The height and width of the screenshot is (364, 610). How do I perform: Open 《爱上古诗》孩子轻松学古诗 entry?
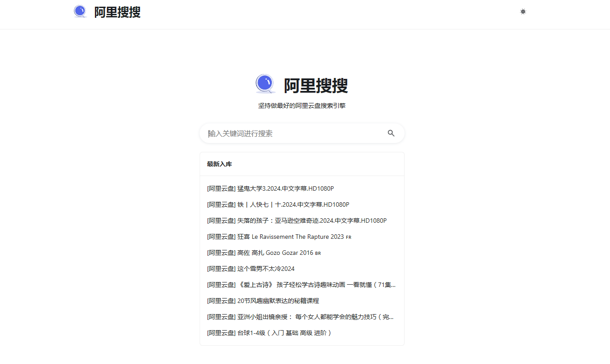301,285
